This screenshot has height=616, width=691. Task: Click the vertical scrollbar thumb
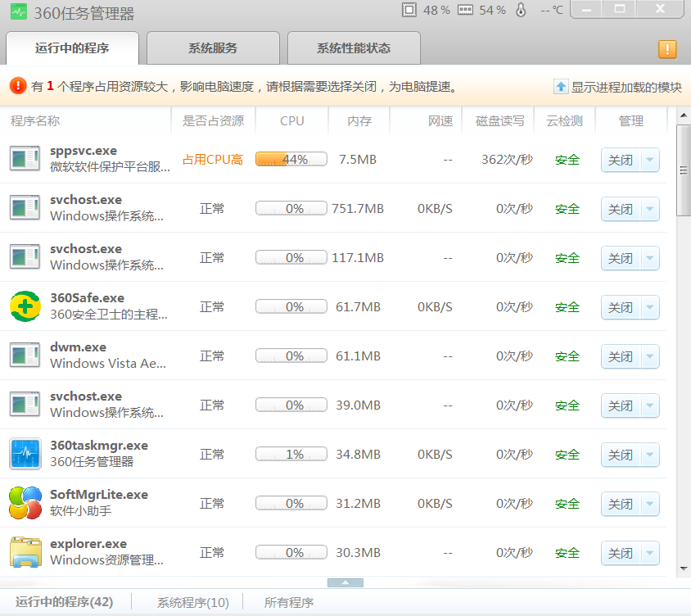(x=684, y=170)
